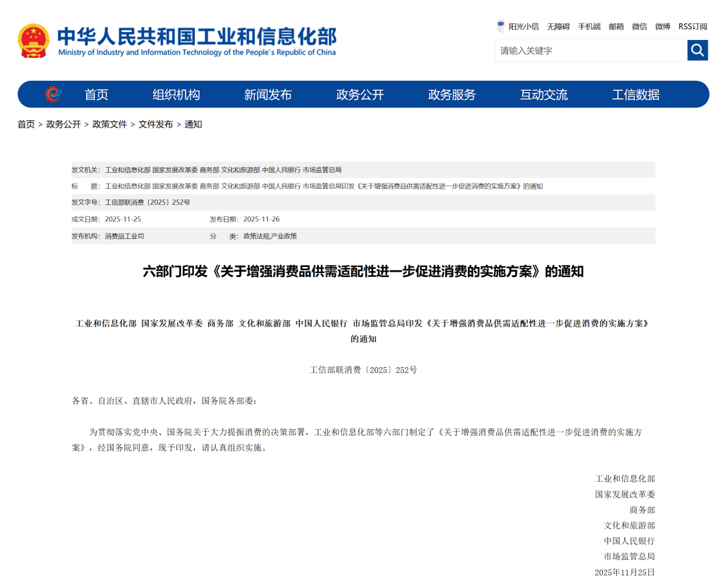The width and height of the screenshot is (721, 588).
Task: Click the red gear icon in navigation bar
Action: tap(53, 94)
